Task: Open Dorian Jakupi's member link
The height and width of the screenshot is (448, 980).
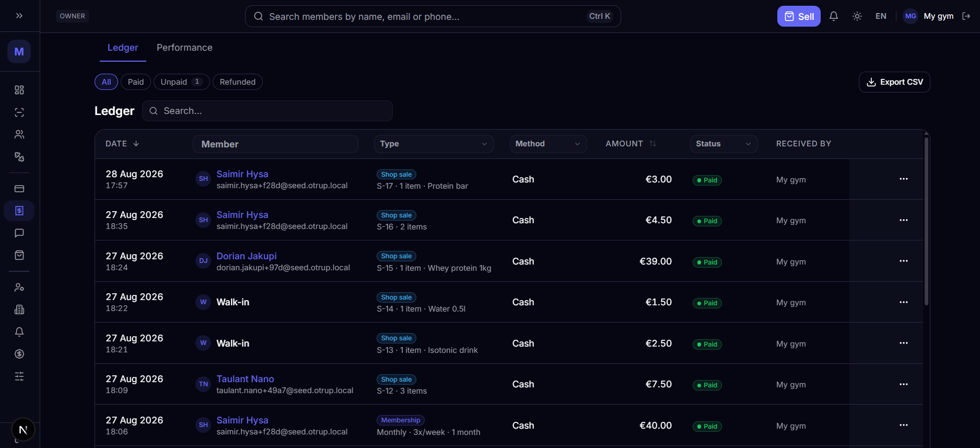Action: coord(247,256)
